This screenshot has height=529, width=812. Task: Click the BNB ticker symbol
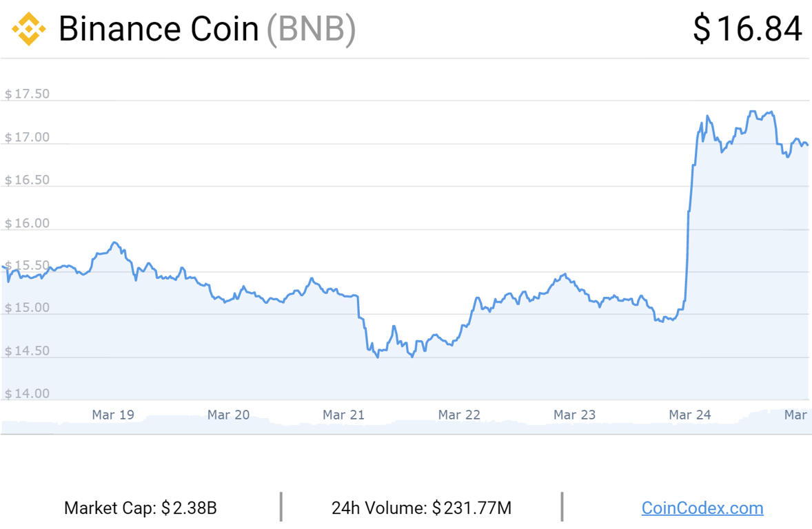coord(311,29)
